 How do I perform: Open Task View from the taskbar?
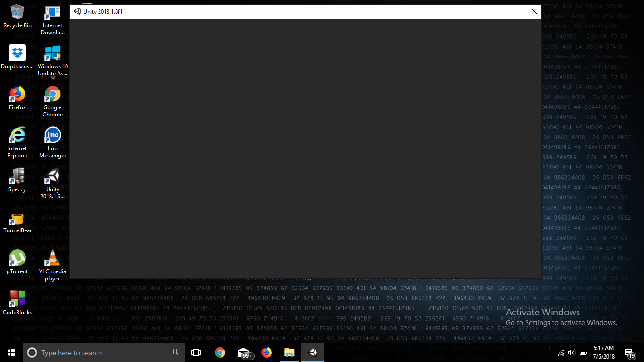tap(196, 353)
